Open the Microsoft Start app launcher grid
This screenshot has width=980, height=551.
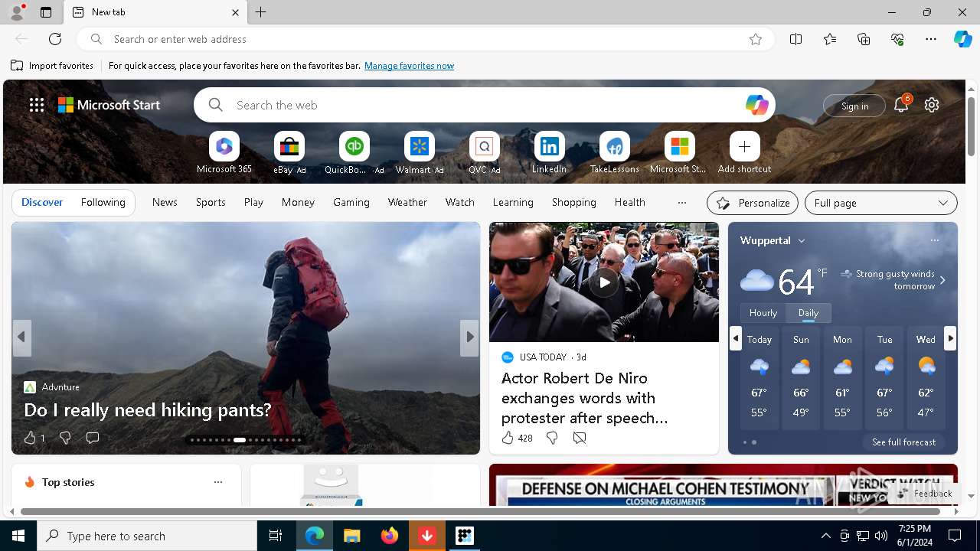coord(36,105)
